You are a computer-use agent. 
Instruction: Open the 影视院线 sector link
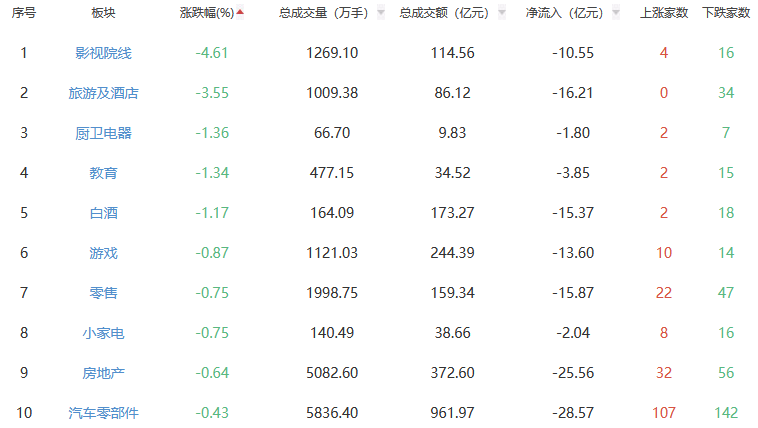(103, 53)
